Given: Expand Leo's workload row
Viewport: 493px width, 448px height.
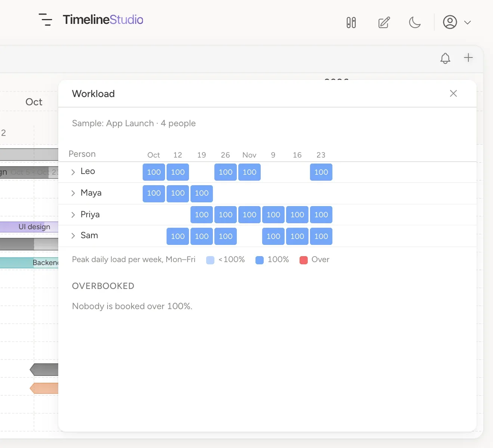Looking at the screenshot, I should click(73, 172).
